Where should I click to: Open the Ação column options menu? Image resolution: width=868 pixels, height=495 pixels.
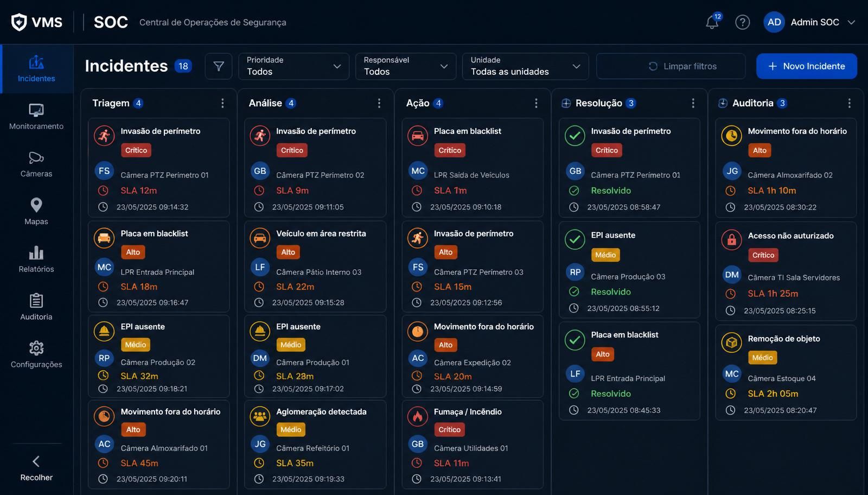click(536, 103)
